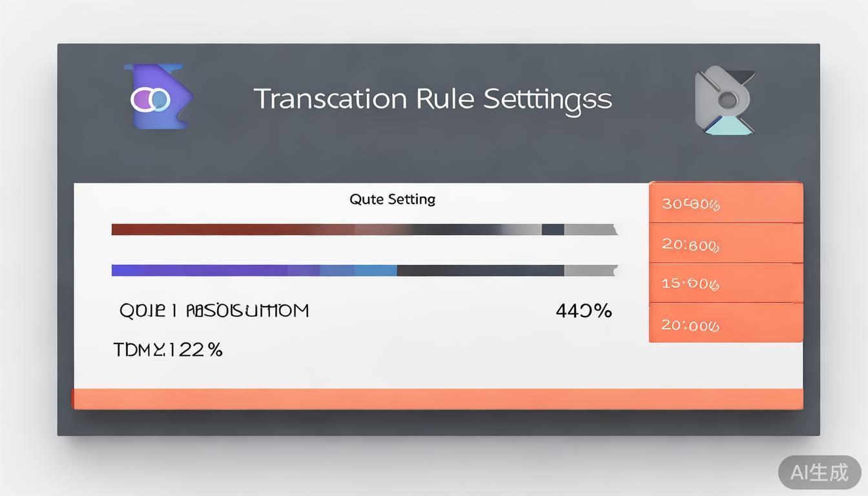Click the light gray end of top slider
Viewport: 868px width, 496px height.
[x=590, y=229]
